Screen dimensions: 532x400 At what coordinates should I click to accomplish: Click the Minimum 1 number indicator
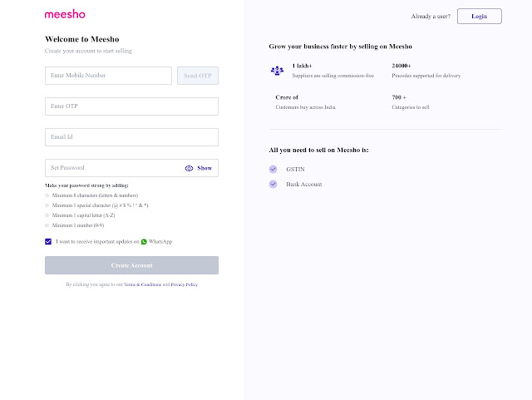[47, 225]
